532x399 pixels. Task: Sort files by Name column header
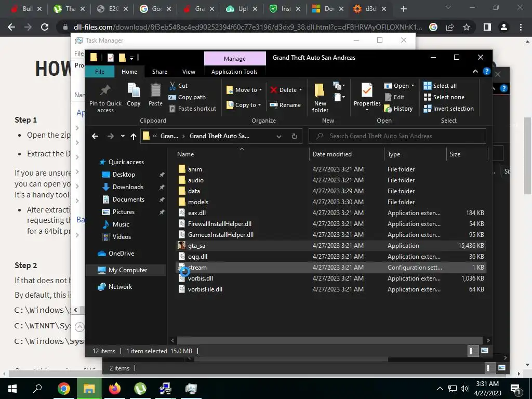[x=242, y=154]
